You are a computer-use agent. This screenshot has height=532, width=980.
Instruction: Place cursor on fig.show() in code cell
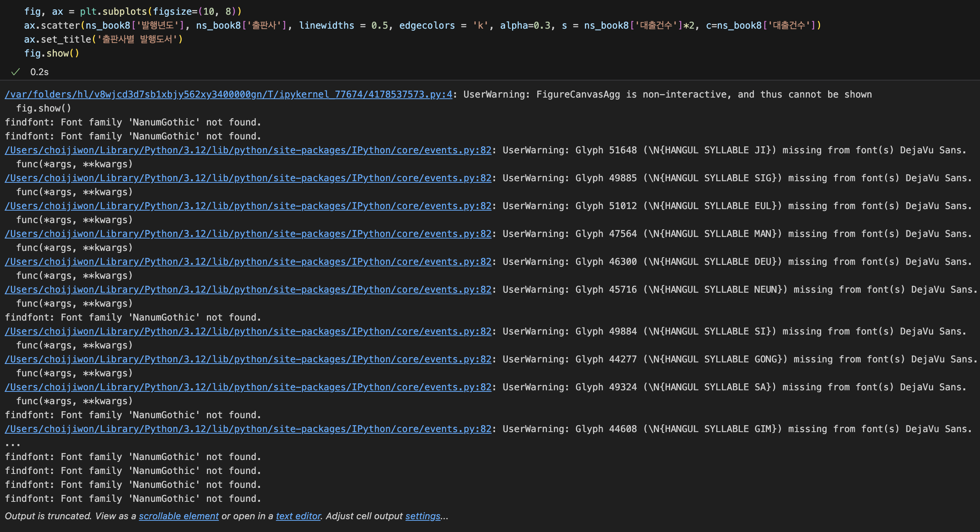pyautogui.click(x=52, y=53)
